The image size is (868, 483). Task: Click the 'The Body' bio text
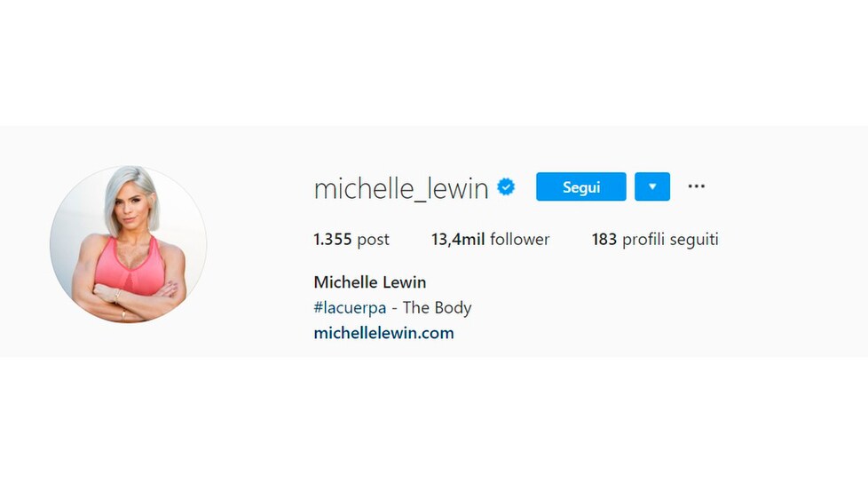pos(437,307)
